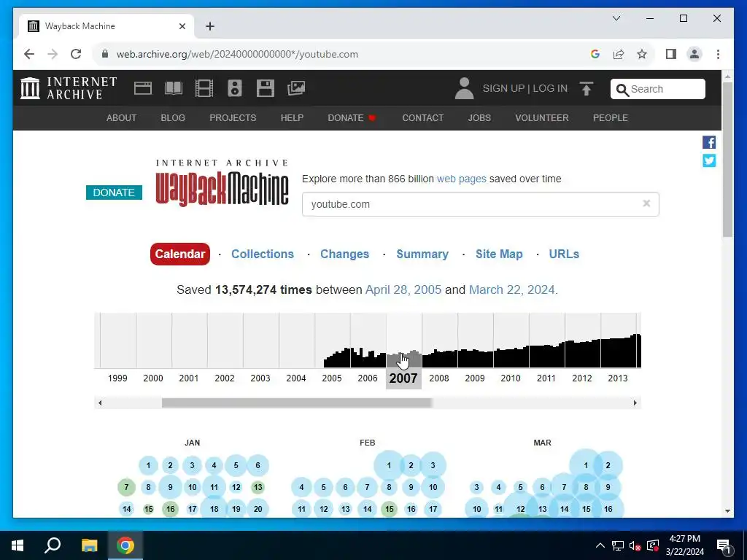The width and height of the screenshot is (747, 560).
Task: Open the PEOPLE menu item
Action: coord(611,117)
